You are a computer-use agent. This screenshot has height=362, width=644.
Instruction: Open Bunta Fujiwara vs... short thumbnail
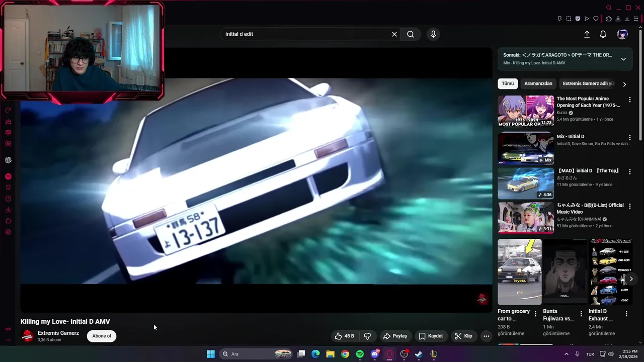[x=565, y=272]
